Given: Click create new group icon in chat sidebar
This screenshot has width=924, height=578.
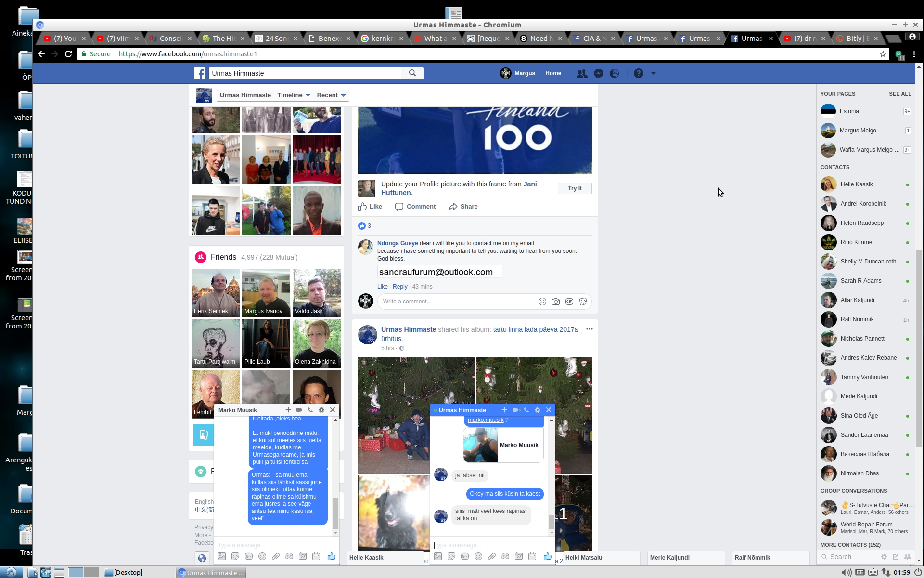Looking at the screenshot, I should click(908, 557).
